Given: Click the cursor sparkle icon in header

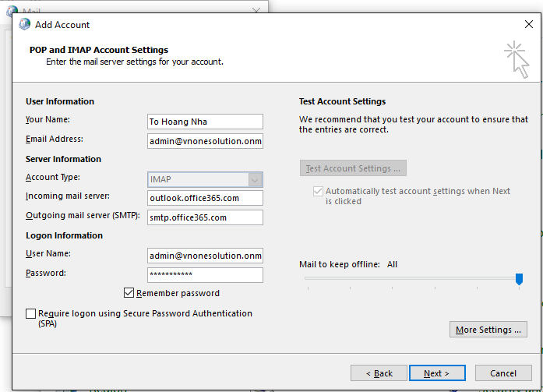Looking at the screenshot, I should (516, 60).
